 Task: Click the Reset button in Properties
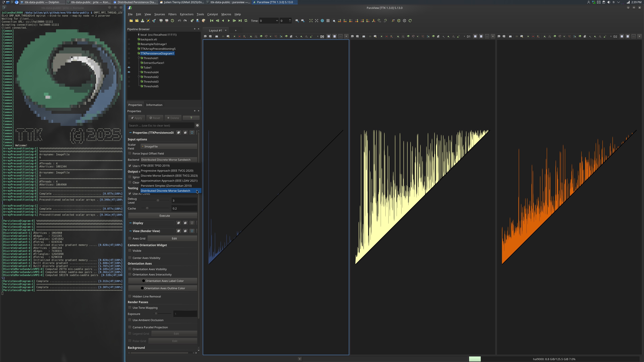[155, 118]
